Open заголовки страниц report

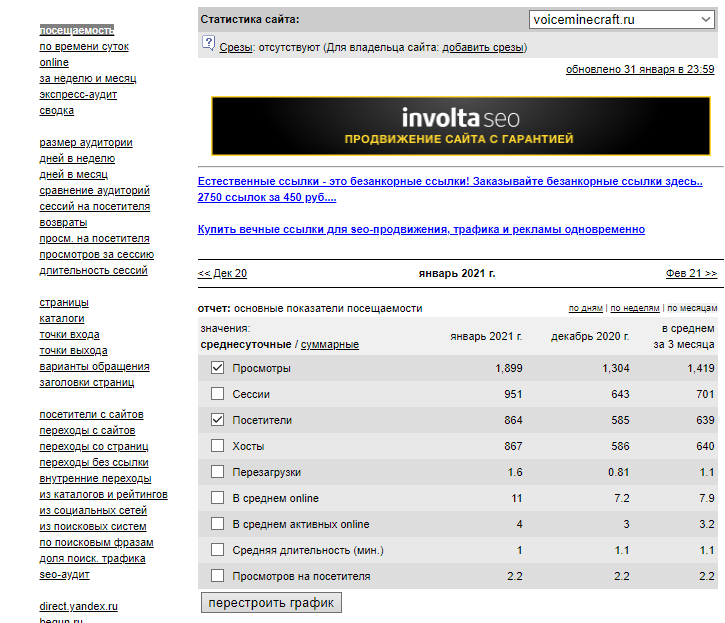pyautogui.click(x=87, y=382)
